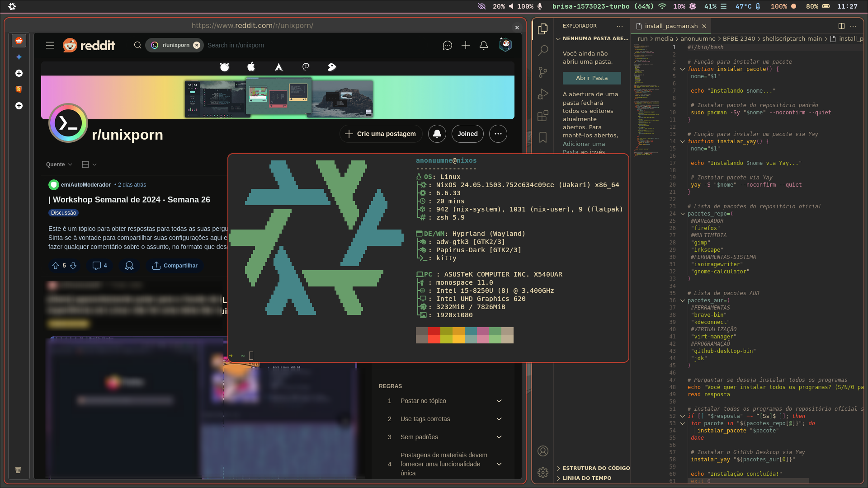The width and height of the screenshot is (868, 488).
Task: Open the Search view in VS Code activity bar
Action: (x=543, y=50)
